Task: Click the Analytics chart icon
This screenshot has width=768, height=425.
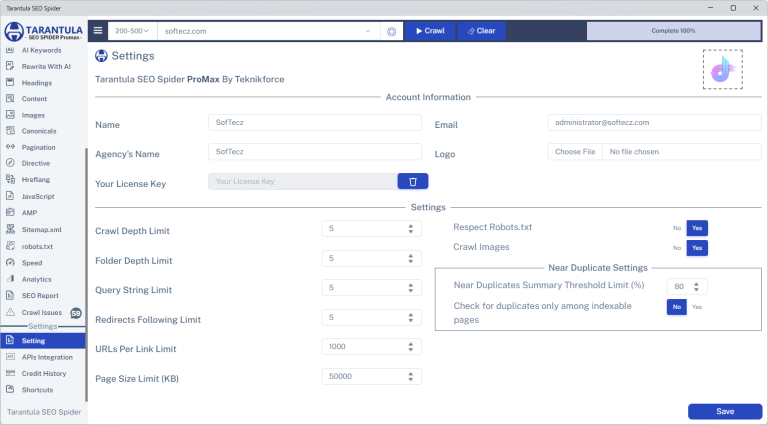Action: click(x=10, y=279)
